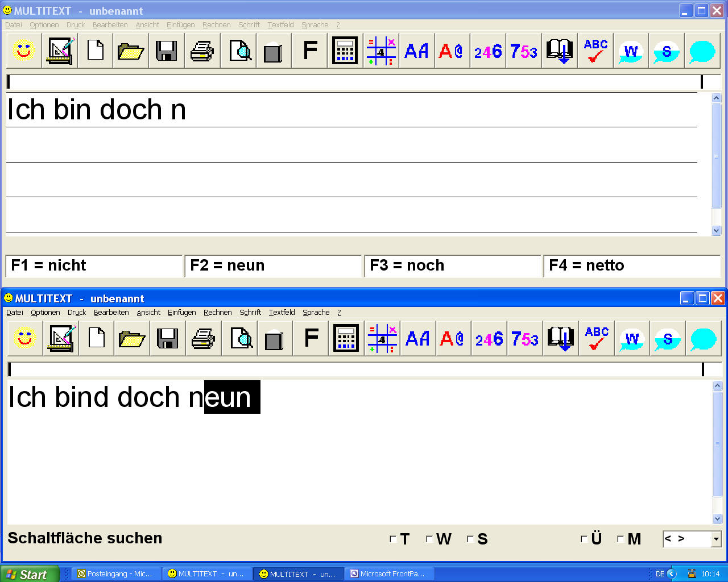The image size is (728, 582).
Task: Run the ABC spell check
Action: point(596,338)
